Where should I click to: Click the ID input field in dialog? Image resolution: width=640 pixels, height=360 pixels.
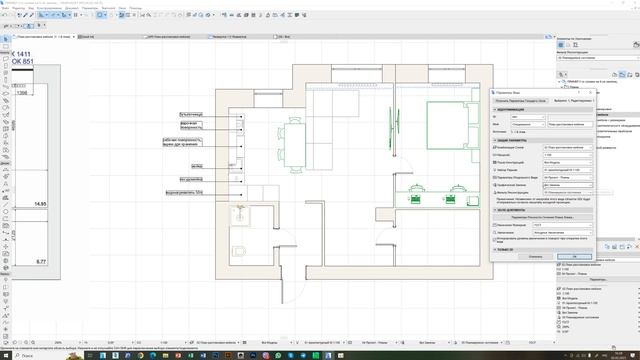pos(570,117)
